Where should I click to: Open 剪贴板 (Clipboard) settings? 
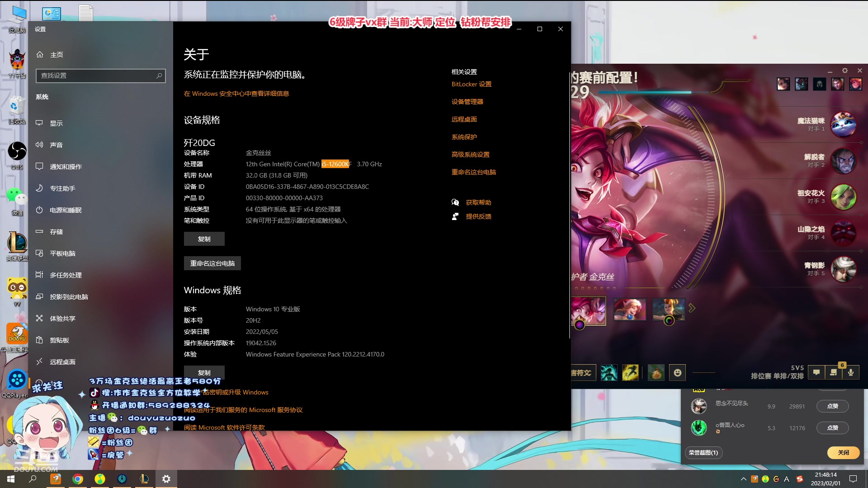[x=100, y=340]
